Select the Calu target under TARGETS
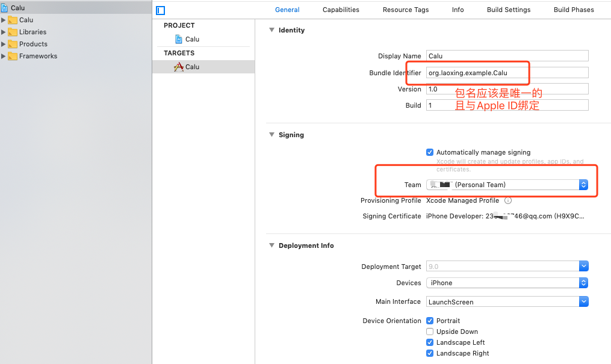The width and height of the screenshot is (611, 364). tap(203, 67)
